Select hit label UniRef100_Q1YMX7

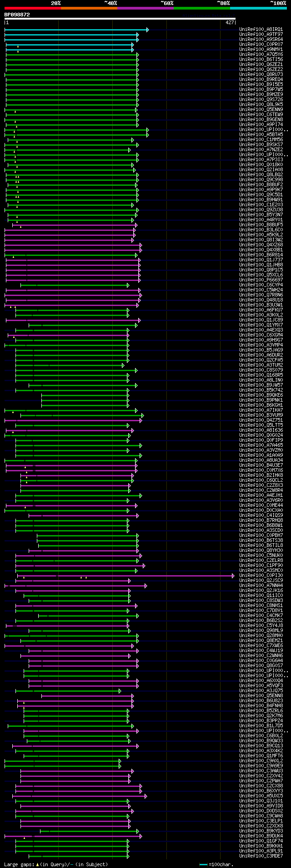[261, 325]
